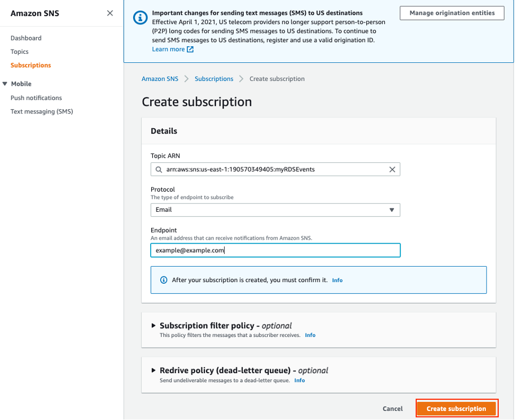
Task: Cancel the subscription creation
Action: click(x=392, y=409)
